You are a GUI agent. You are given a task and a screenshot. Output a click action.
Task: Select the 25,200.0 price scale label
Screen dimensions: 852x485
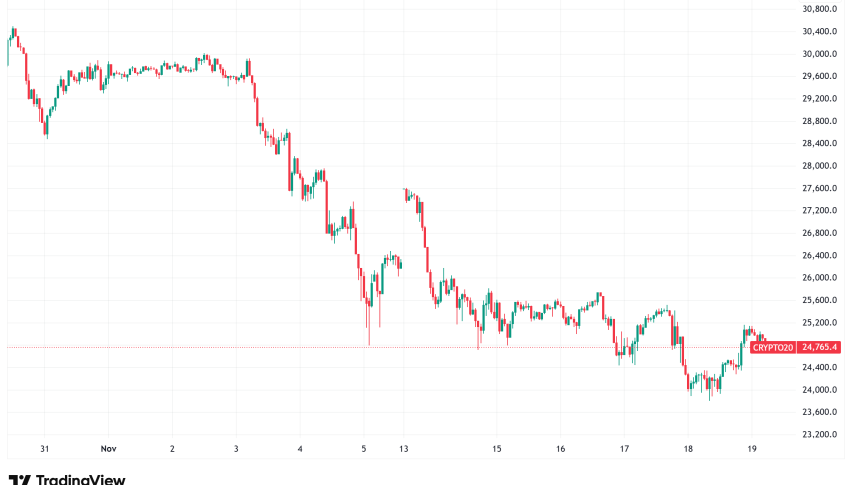coord(819,323)
